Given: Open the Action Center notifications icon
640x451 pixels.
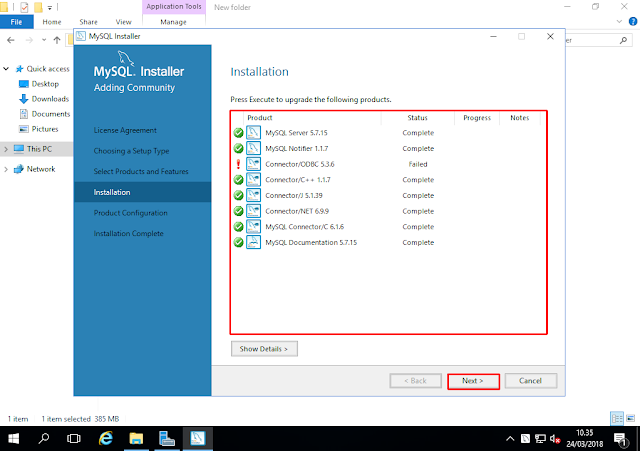Looking at the screenshot, I should [620, 439].
